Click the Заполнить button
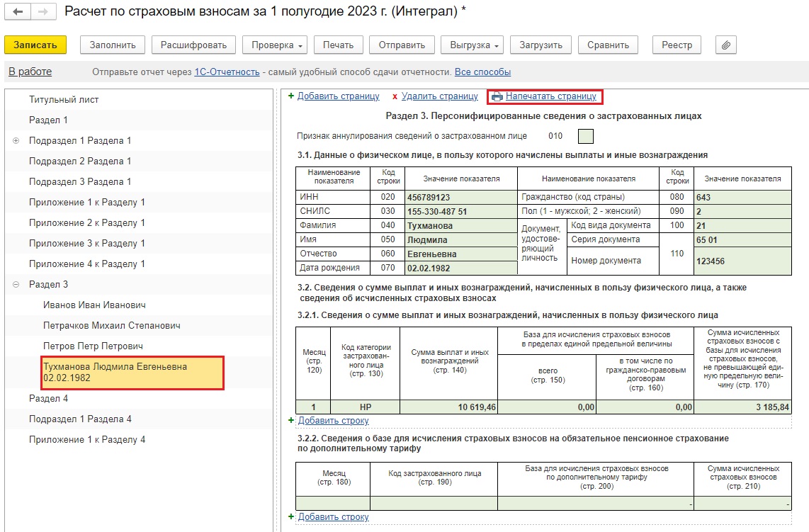Image resolution: width=809 pixels, height=532 pixels. 113,45
